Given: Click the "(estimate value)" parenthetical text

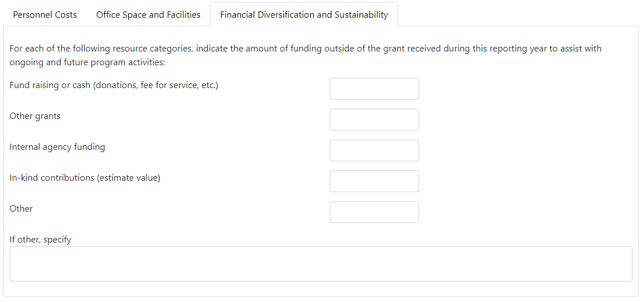Looking at the screenshot, I should tap(128, 178).
